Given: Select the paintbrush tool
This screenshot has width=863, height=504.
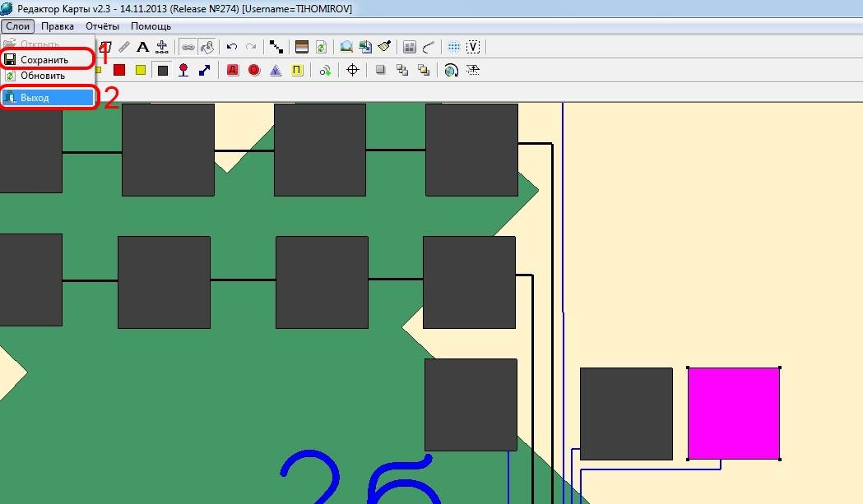Looking at the screenshot, I should click(x=385, y=48).
